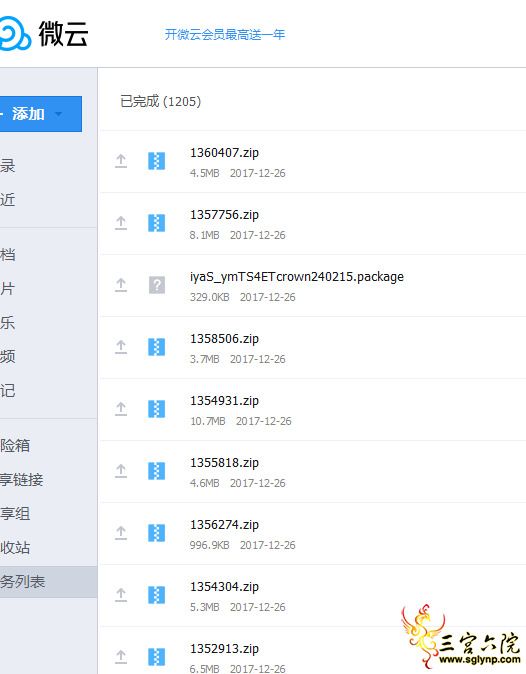
Task: Click the blue 添加 button
Action: (41, 114)
